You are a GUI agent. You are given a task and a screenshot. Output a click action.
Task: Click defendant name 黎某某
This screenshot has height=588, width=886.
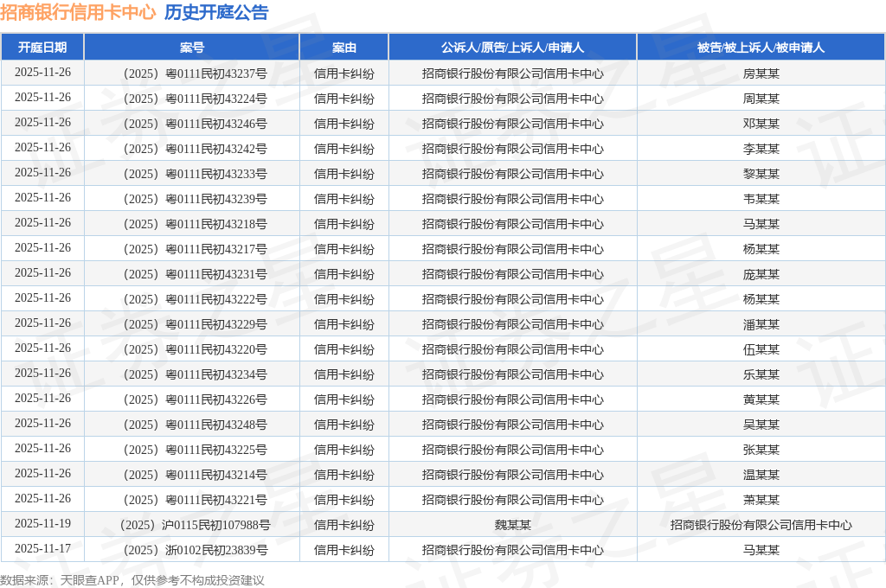pyautogui.click(x=761, y=174)
